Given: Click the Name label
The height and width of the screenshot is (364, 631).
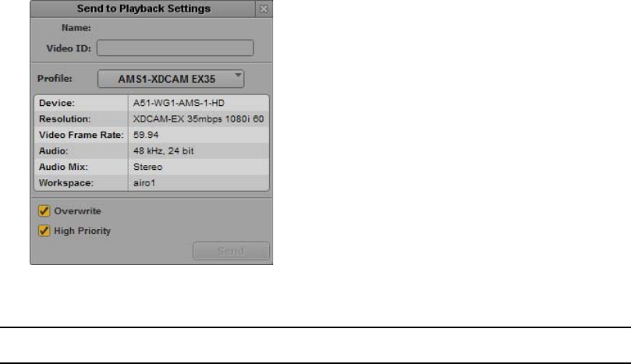Looking at the screenshot, I should (x=76, y=28).
